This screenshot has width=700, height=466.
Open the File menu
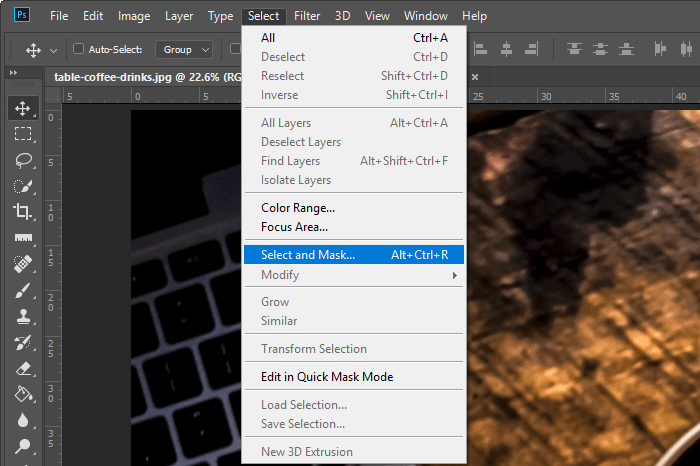(x=59, y=16)
